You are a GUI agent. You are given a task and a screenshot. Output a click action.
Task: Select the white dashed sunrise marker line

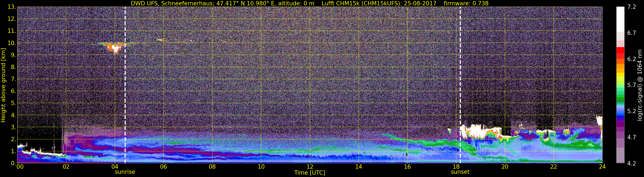[125, 85]
